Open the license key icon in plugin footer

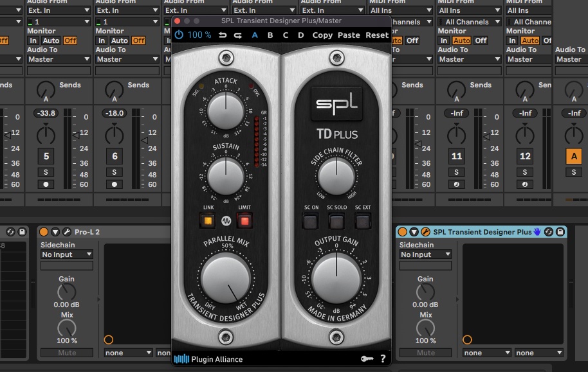click(367, 359)
